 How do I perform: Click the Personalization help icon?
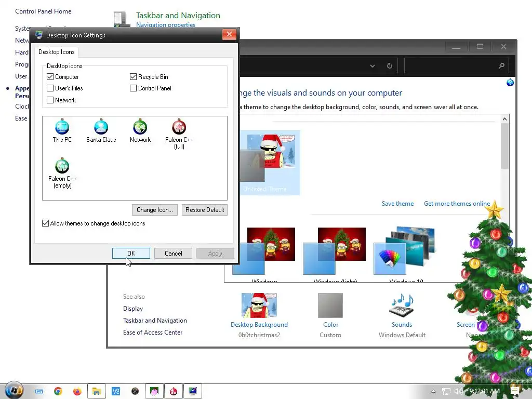[x=510, y=83]
